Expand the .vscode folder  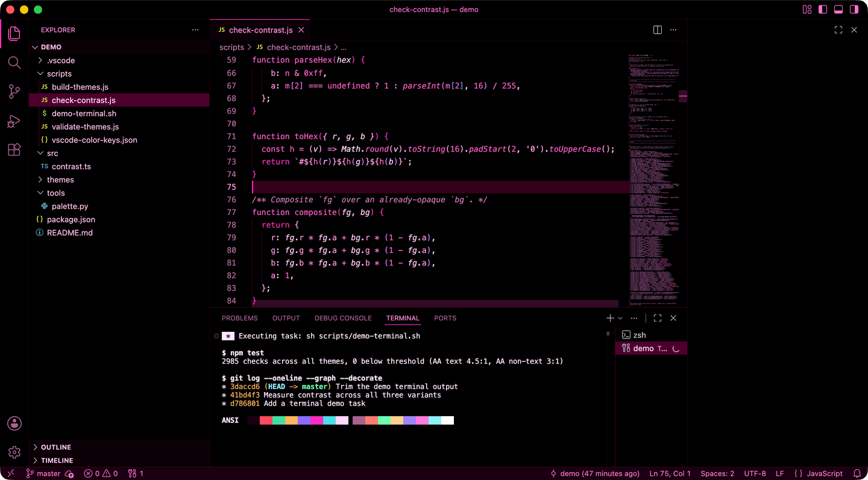(x=119, y=60)
